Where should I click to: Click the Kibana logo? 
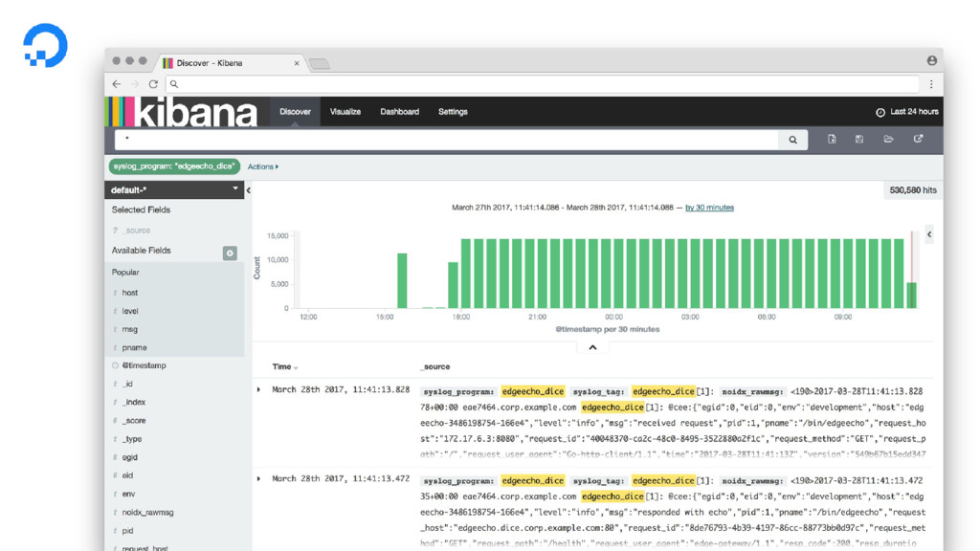(181, 112)
